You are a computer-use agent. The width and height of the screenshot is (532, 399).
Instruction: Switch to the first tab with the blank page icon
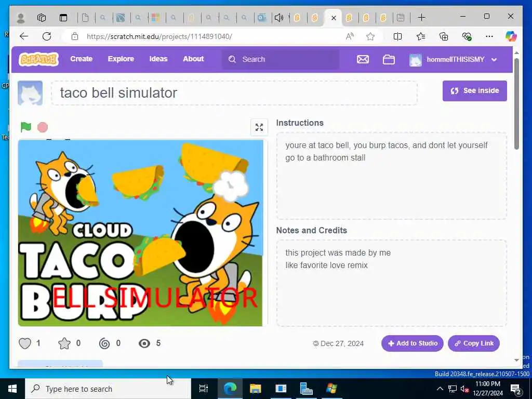click(85, 18)
